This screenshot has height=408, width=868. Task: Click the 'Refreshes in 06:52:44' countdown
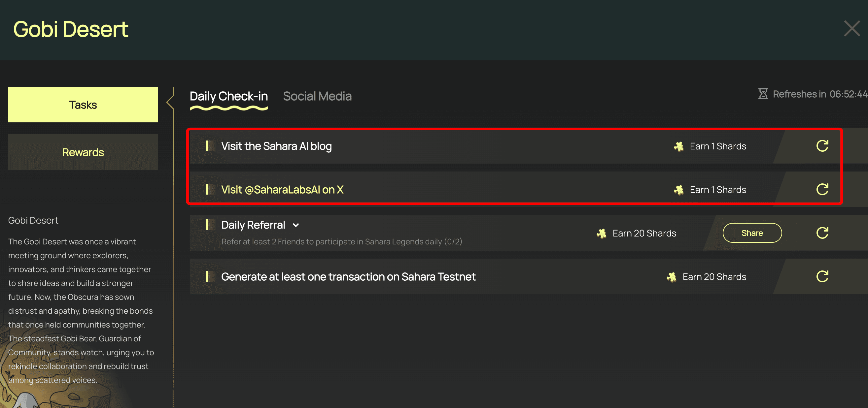click(x=820, y=94)
